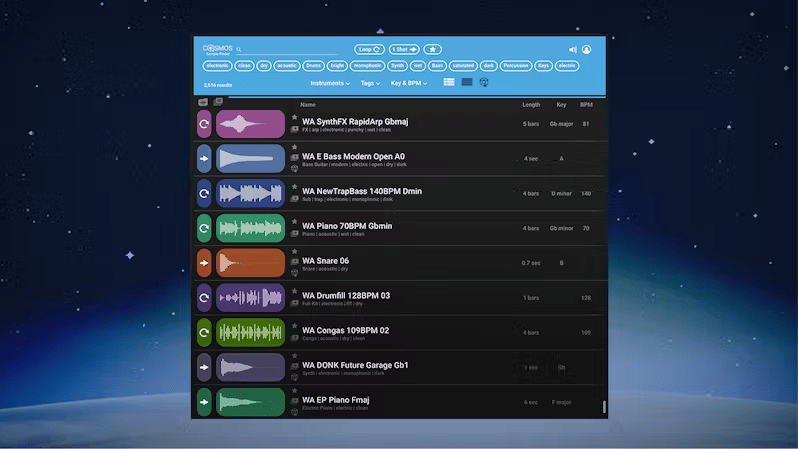Sort by the BPM column header
This screenshot has width=798, height=449.
[x=586, y=105]
